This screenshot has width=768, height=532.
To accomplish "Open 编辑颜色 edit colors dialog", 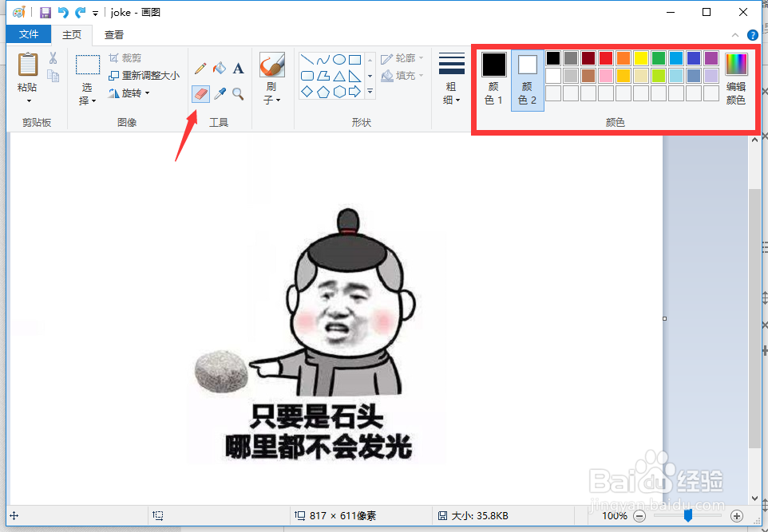I will click(736, 80).
